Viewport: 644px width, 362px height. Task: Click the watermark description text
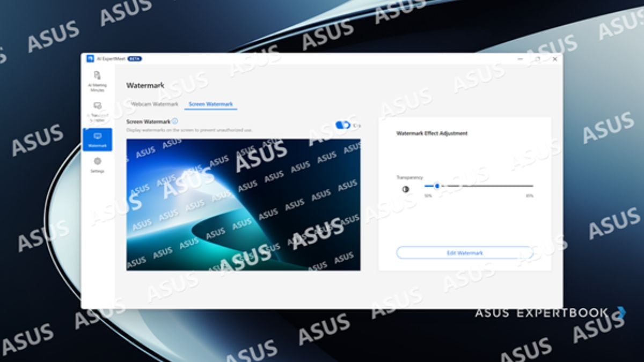click(x=189, y=130)
